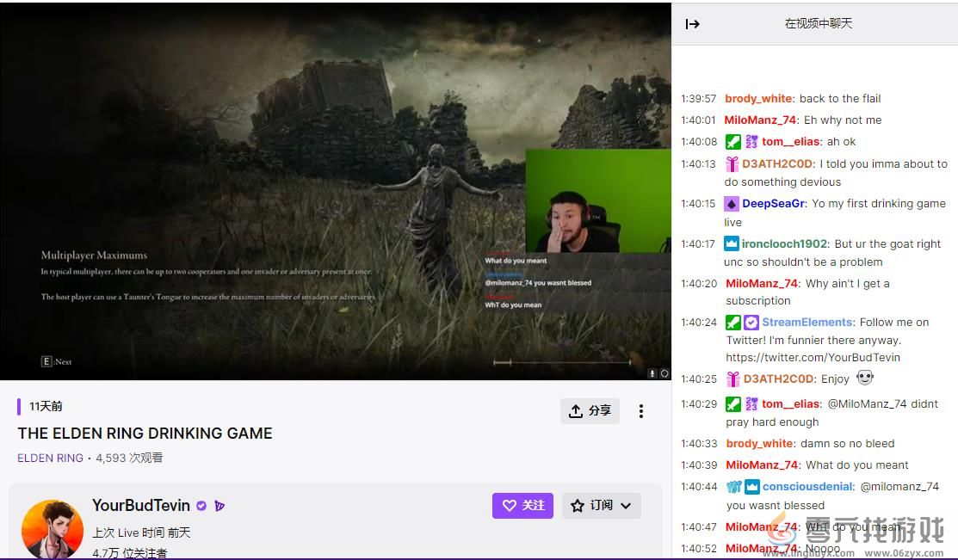Click DeepSeaGr's purple diamond badge

tap(732, 204)
